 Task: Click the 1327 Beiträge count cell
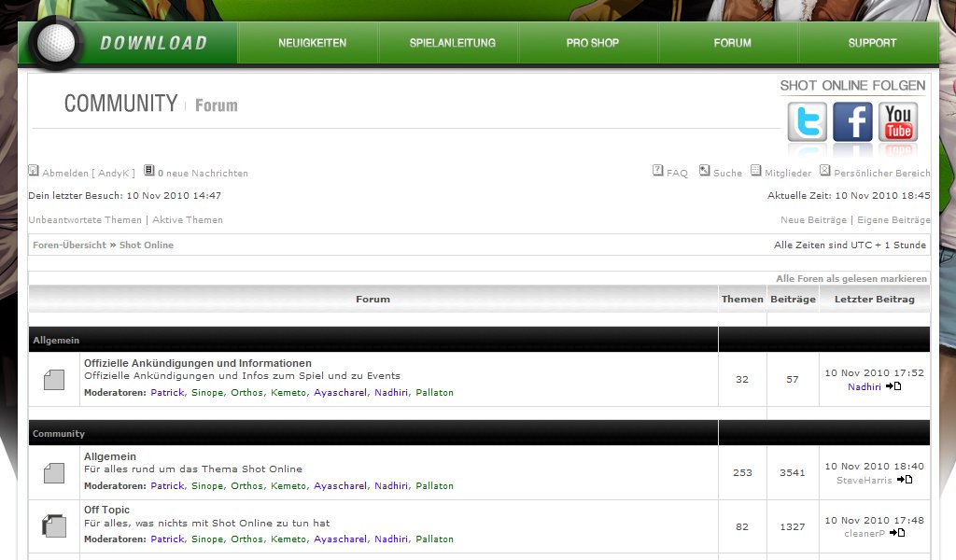point(793,526)
